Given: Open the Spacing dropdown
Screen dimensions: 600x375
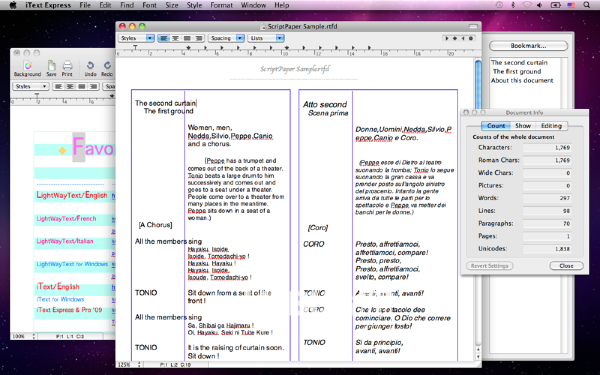Looking at the screenshot, I should click(226, 38).
